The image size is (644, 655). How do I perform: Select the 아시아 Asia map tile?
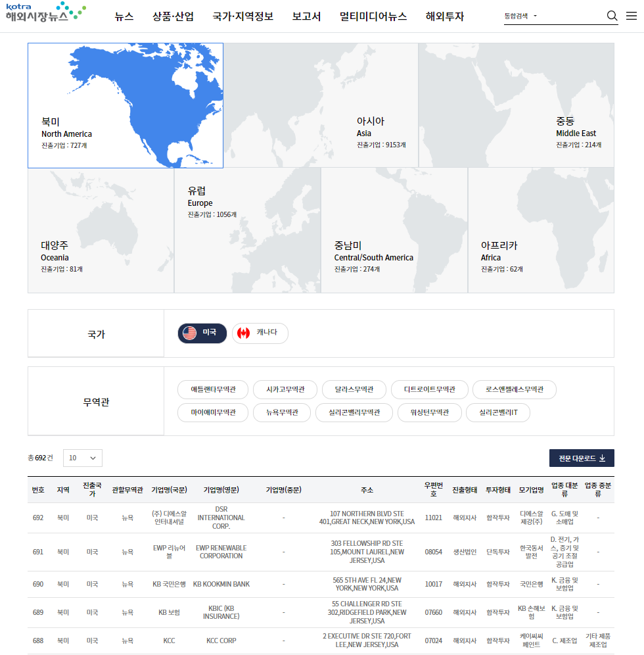(x=321, y=105)
